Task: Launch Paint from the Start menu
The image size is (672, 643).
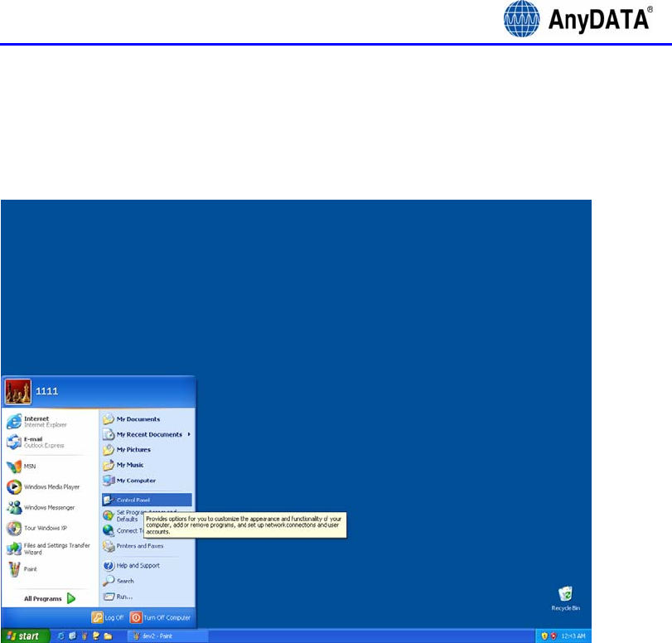Action: point(22,569)
